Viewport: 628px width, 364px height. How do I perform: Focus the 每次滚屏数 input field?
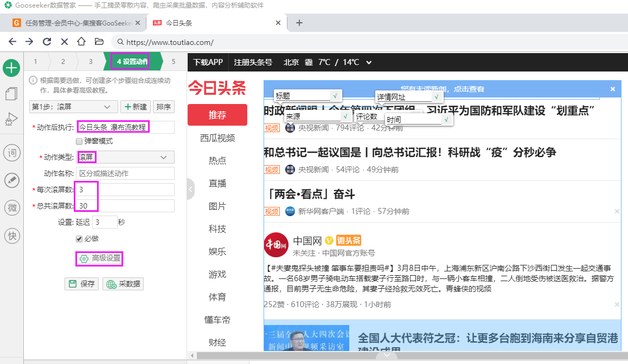(125, 190)
